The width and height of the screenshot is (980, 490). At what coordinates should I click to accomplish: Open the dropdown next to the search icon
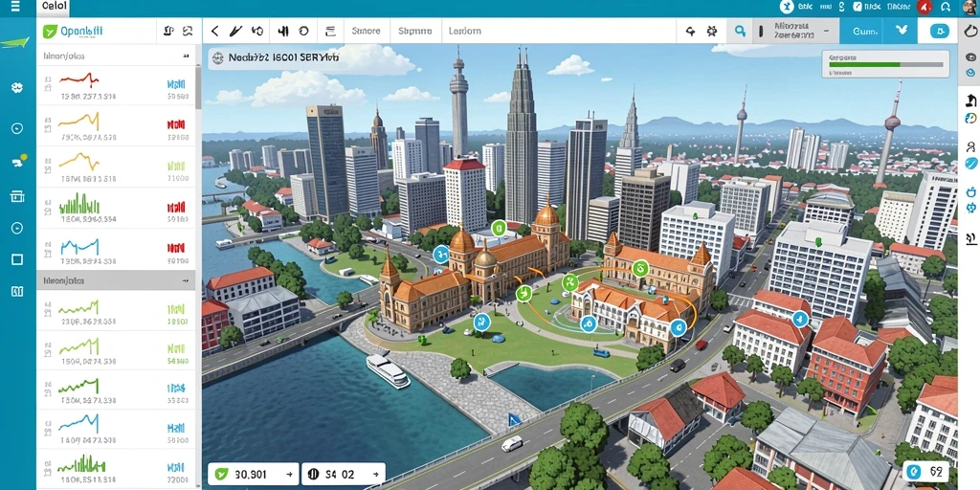pos(795,31)
